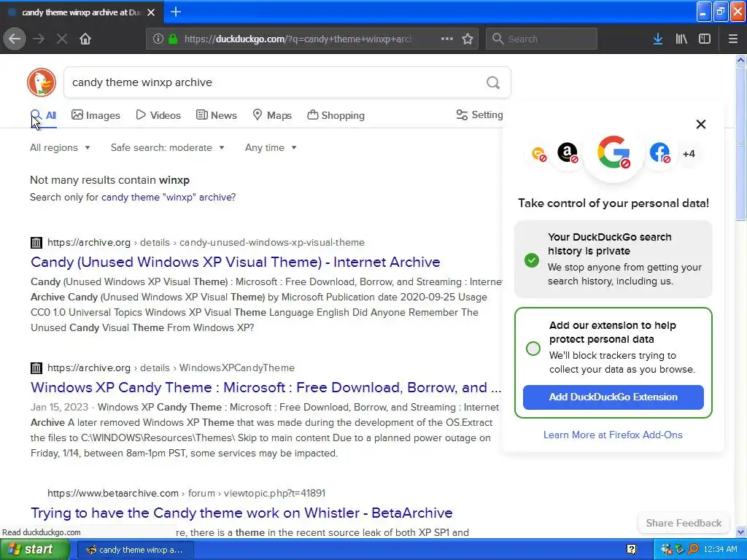The height and width of the screenshot is (560, 747).
Task: Stop loading the page
Action: click(x=62, y=39)
